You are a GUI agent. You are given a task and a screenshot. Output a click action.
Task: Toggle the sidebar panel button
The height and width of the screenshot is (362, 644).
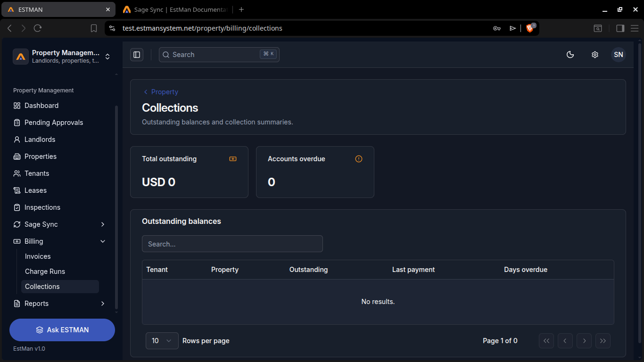tap(137, 55)
